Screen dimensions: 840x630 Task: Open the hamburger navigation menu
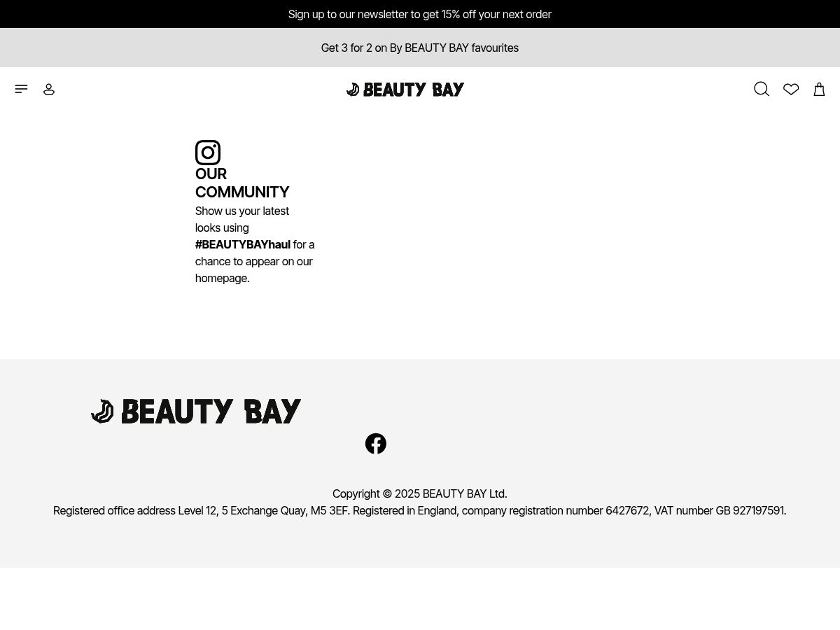21,89
